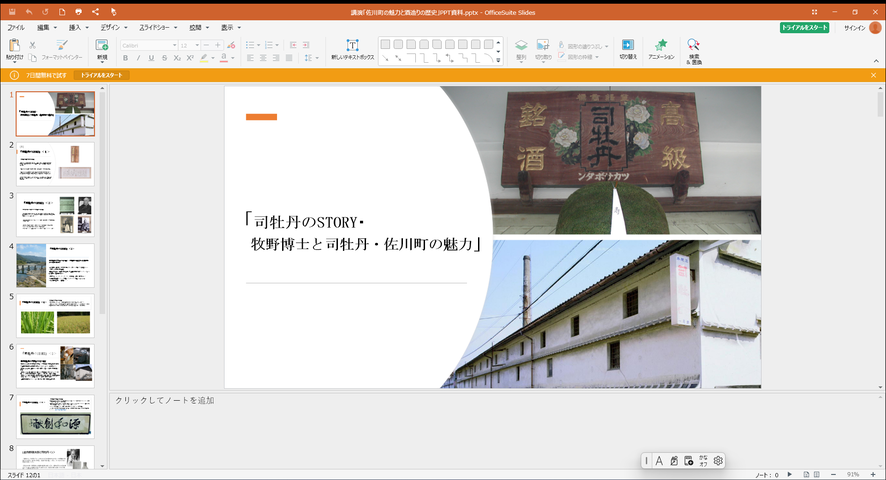
Task: Expand the bullet list dropdown
Action: point(258,45)
